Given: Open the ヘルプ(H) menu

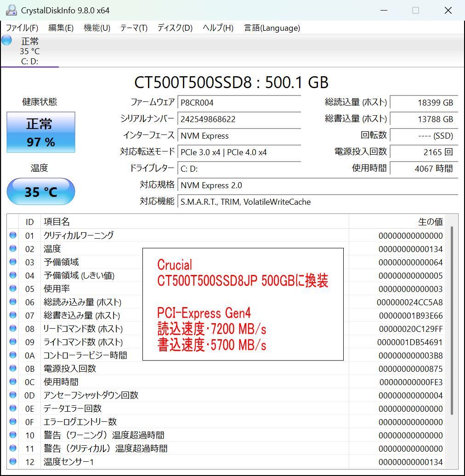Looking at the screenshot, I should [x=218, y=28].
